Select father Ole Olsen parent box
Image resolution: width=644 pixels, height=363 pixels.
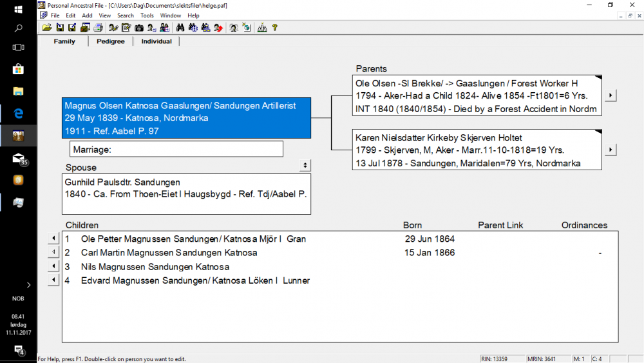tap(477, 95)
